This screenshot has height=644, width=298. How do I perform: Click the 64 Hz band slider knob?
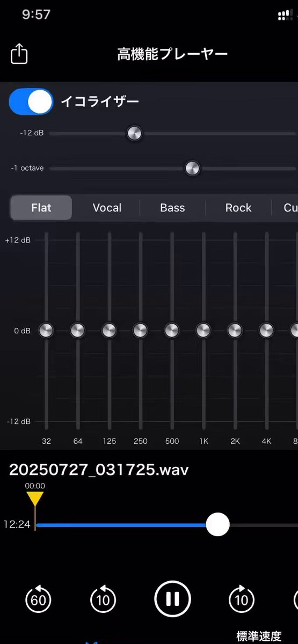click(x=78, y=330)
